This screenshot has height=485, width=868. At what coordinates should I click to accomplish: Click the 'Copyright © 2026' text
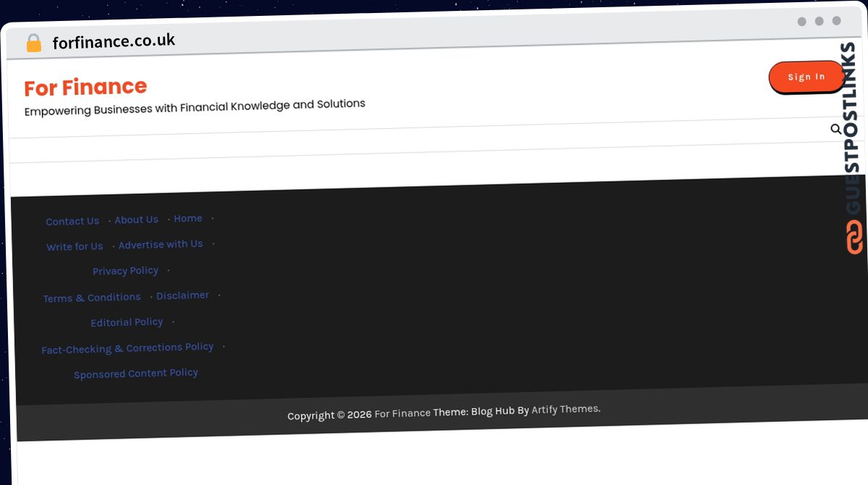[329, 415]
